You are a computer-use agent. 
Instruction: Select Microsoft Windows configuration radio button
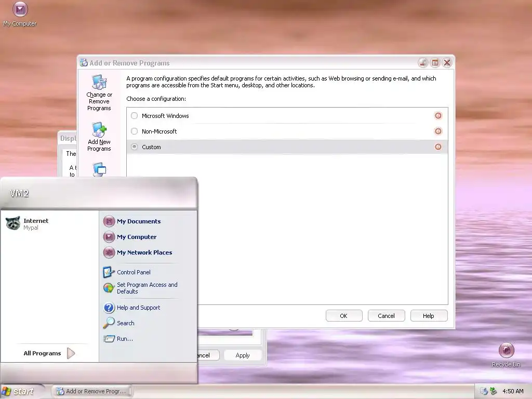(135, 116)
